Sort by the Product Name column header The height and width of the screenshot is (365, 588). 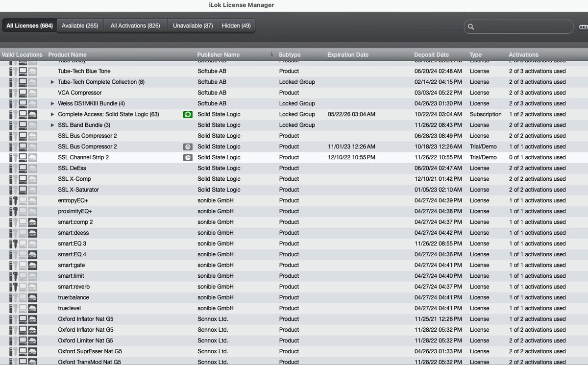68,55
